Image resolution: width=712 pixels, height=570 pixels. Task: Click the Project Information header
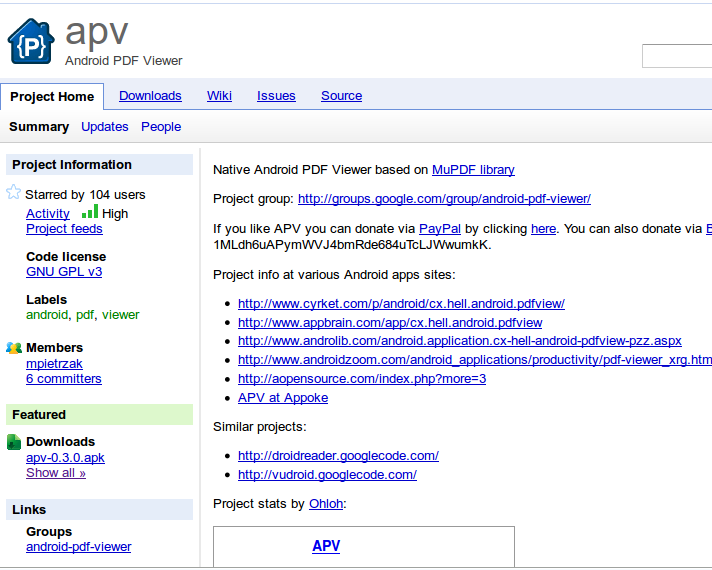coord(99,164)
